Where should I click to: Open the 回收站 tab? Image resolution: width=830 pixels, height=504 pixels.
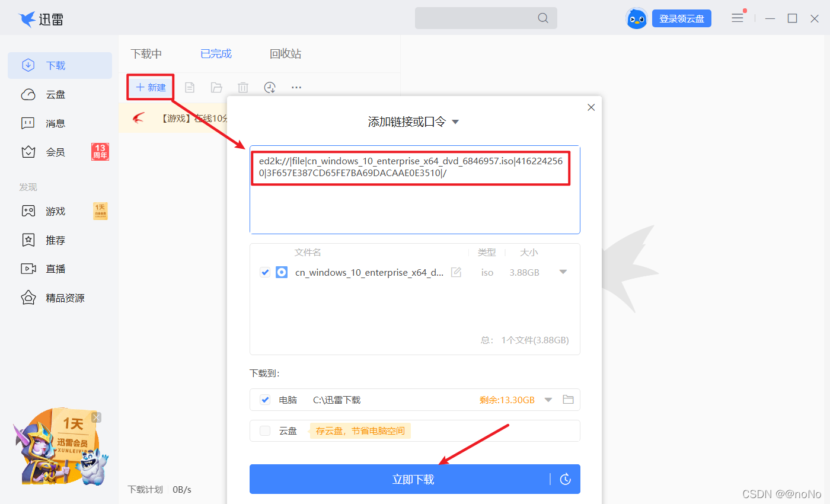(285, 53)
